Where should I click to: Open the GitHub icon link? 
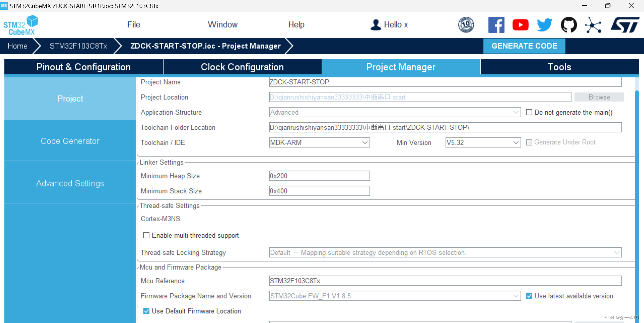(569, 25)
